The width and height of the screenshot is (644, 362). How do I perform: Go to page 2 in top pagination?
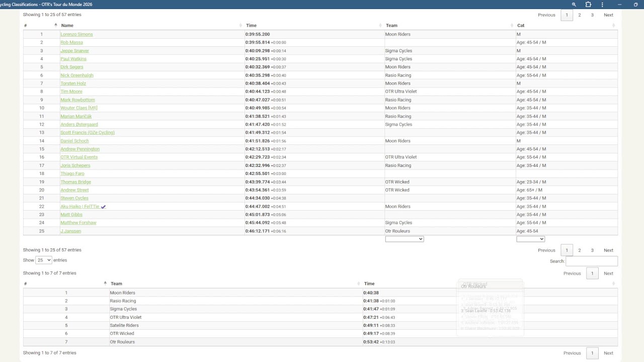580,15
